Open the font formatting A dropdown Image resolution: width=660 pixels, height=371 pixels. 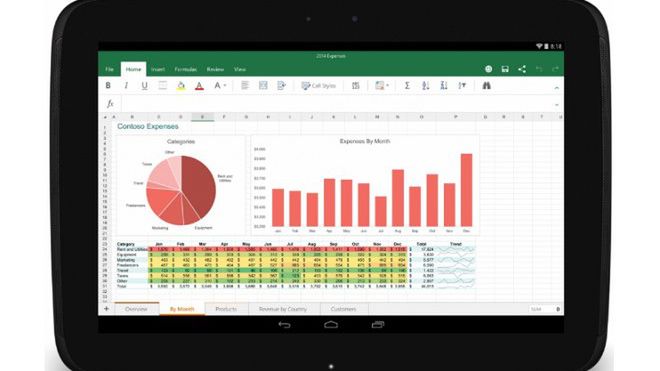point(220,85)
